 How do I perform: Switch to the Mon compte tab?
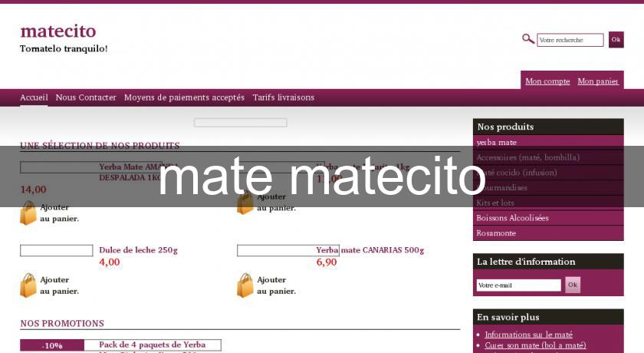[547, 81]
